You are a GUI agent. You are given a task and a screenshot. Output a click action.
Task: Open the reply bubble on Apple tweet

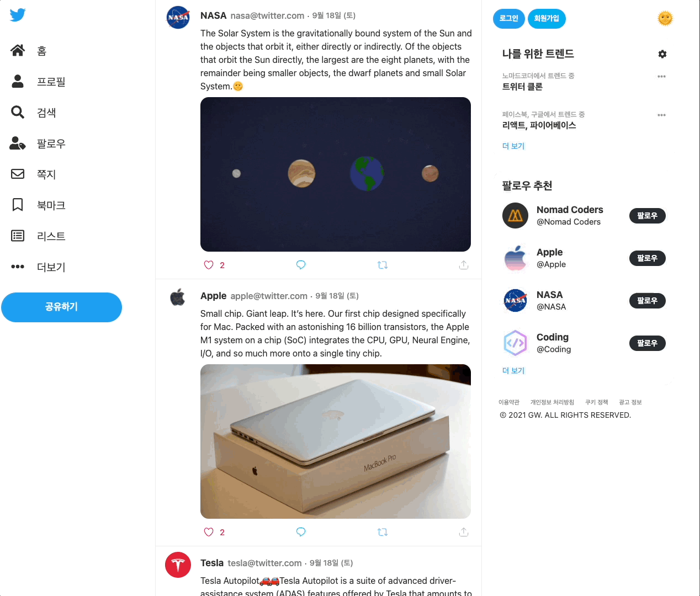(x=301, y=532)
